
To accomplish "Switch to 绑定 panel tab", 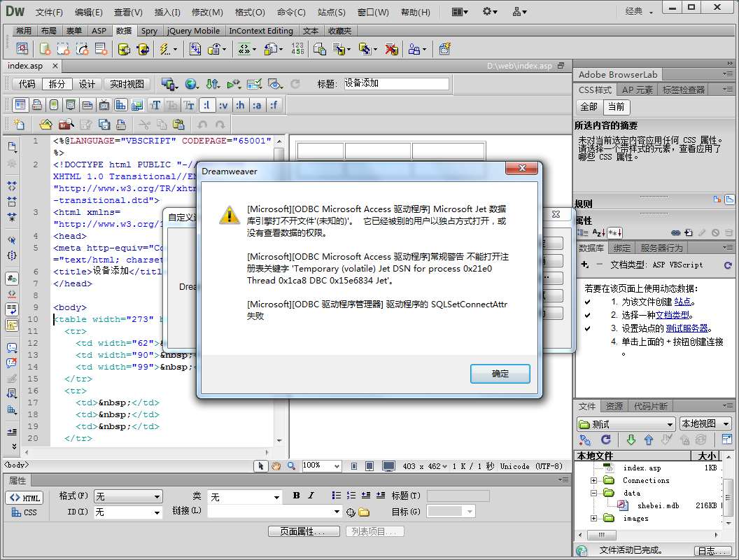I will point(621,248).
